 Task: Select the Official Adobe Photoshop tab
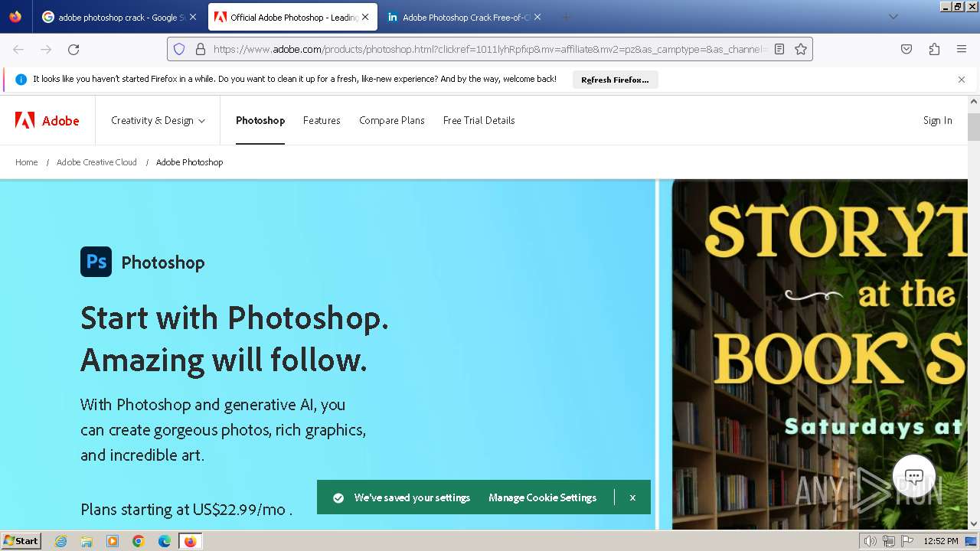pos(292,17)
